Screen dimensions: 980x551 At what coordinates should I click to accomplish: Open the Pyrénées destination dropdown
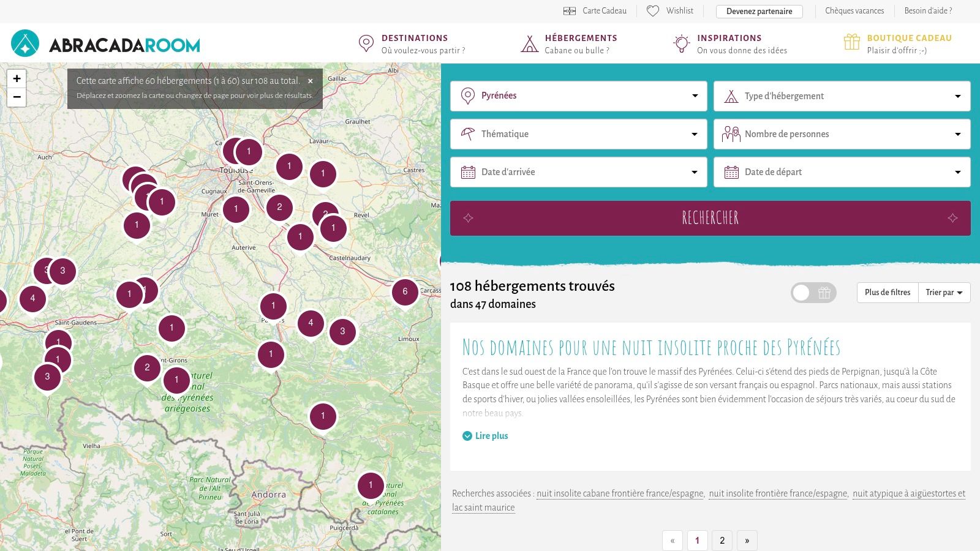tap(578, 96)
